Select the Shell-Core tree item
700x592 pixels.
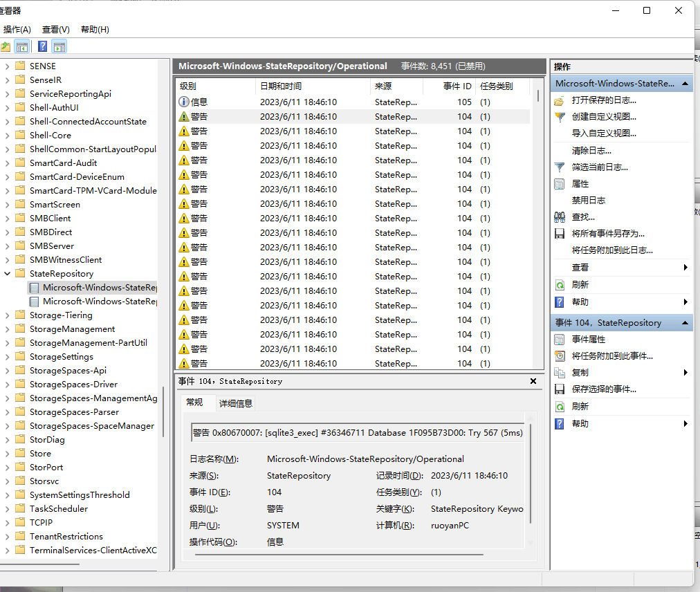tap(50, 136)
